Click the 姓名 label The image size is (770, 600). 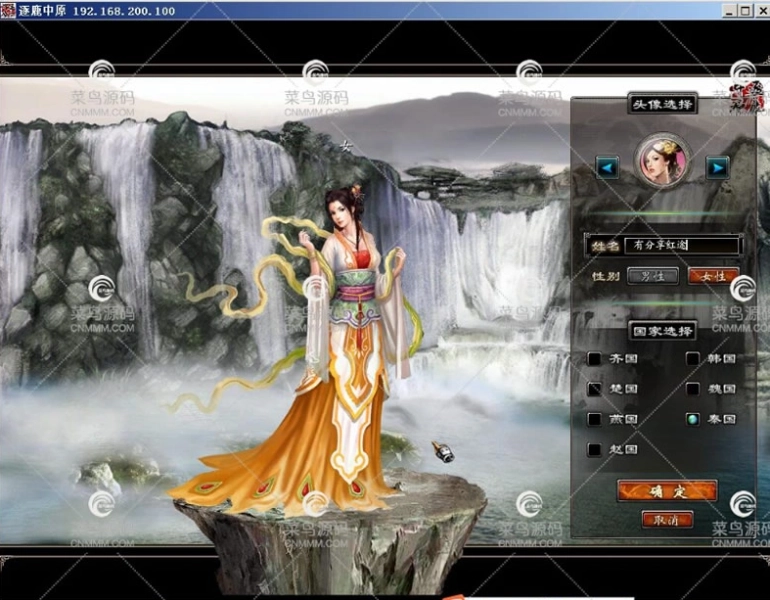pyautogui.click(x=605, y=245)
